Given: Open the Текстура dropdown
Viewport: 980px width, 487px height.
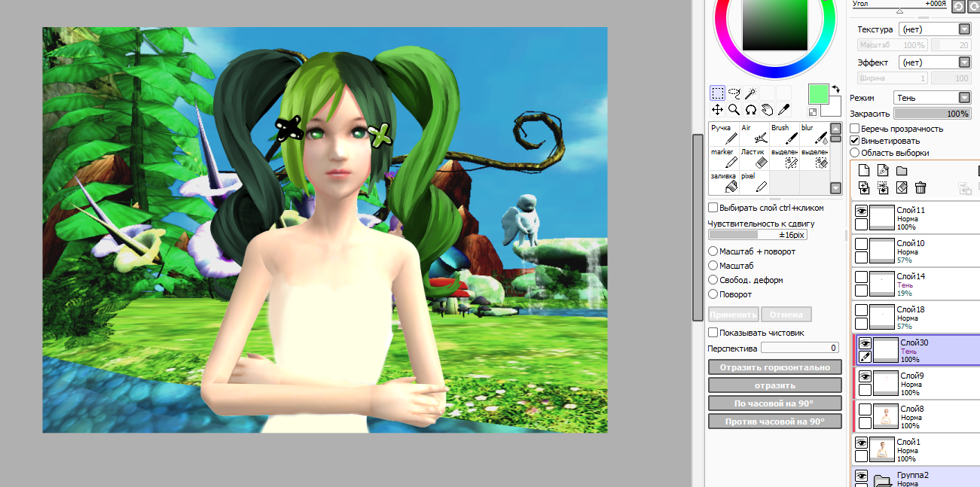Looking at the screenshot, I should [x=935, y=29].
